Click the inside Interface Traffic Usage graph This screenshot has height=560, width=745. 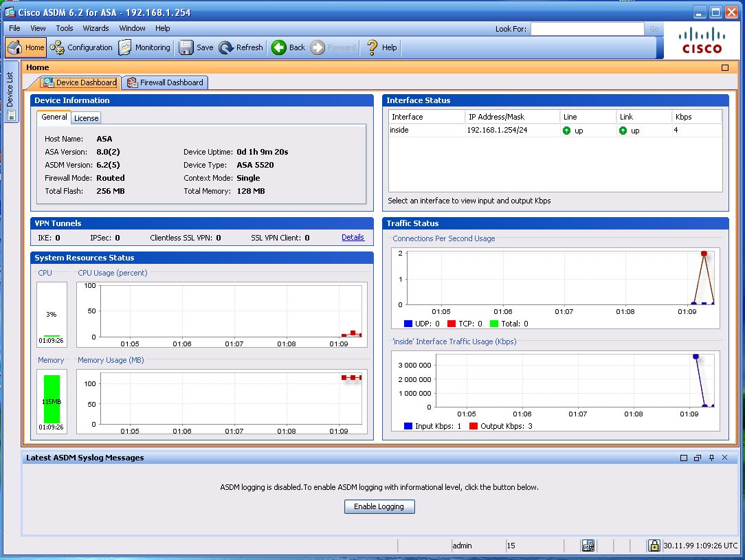click(x=555, y=390)
